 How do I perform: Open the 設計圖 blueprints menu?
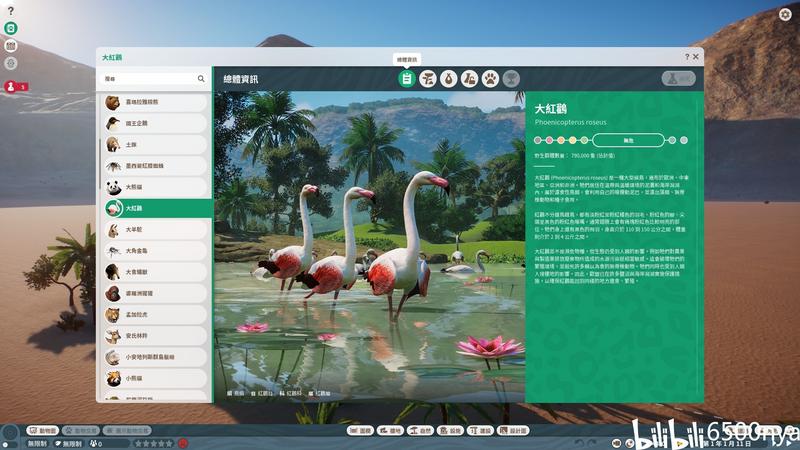click(513, 431)
